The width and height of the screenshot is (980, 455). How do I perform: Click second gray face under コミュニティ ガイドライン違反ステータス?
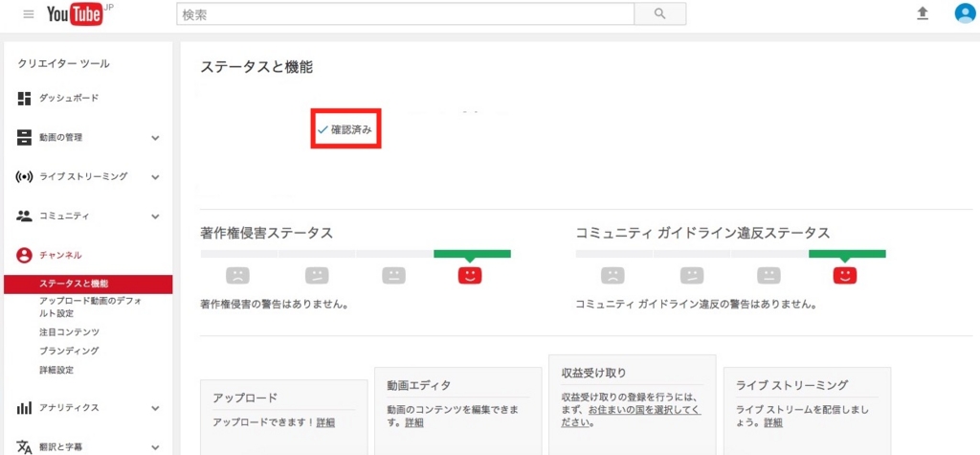coord(691,275)
